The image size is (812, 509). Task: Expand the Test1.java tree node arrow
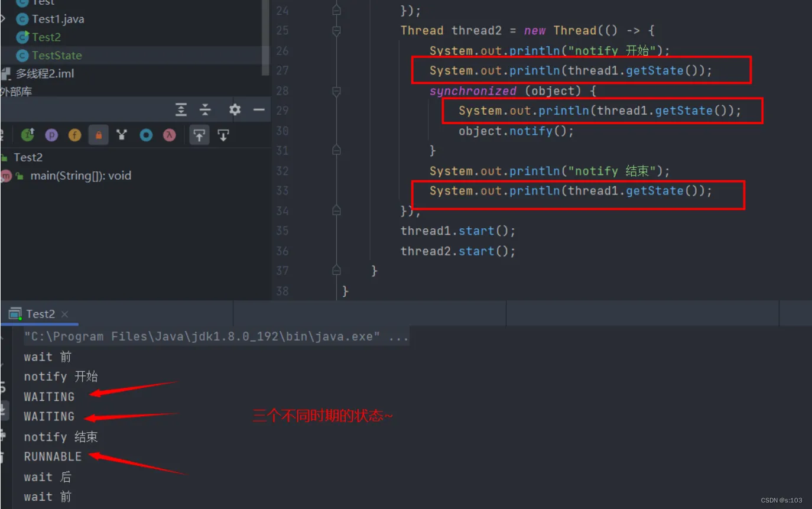pos(4,19)
